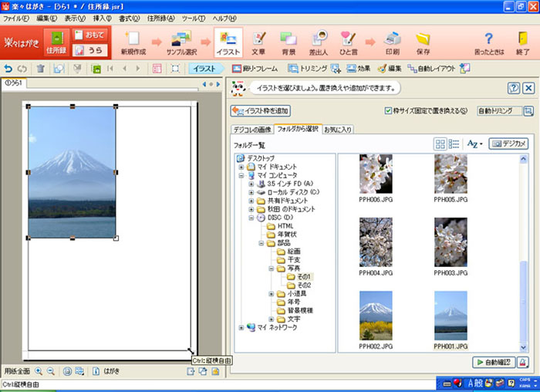The width and height of the screenshot is (540, 392).
Task: Expand the マイ ネットワーク tree node
Action: (x=241, y=327)
